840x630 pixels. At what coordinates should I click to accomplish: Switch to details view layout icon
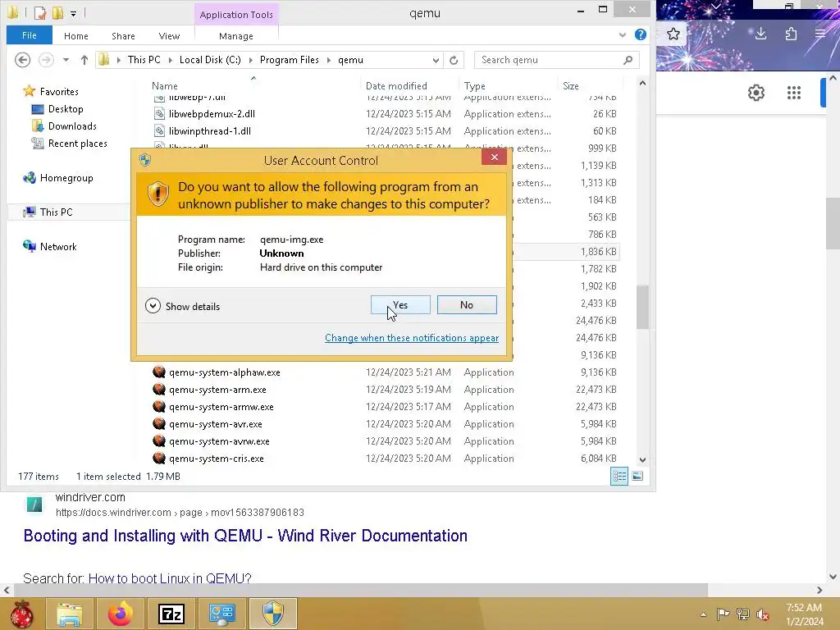click(x=619, y=477)
